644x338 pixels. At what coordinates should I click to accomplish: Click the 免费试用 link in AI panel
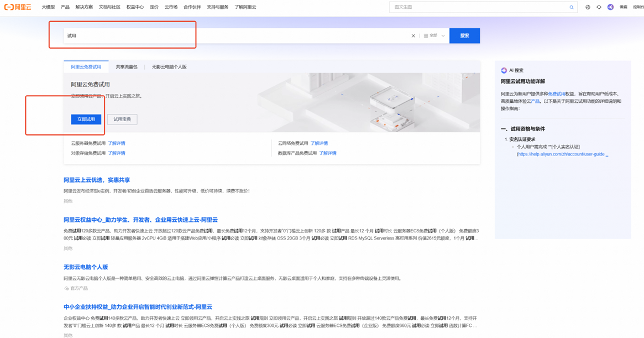557,93
